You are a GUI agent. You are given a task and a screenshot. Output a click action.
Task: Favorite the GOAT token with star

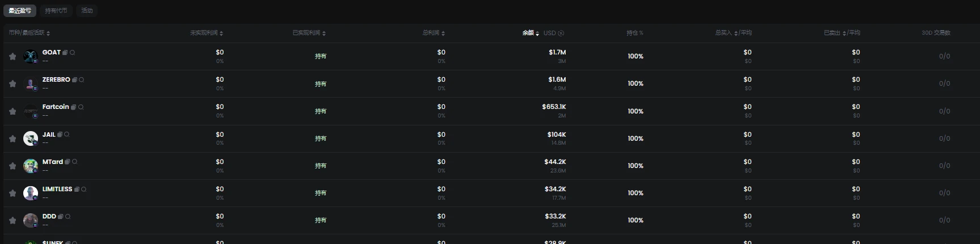coord(12,56)
